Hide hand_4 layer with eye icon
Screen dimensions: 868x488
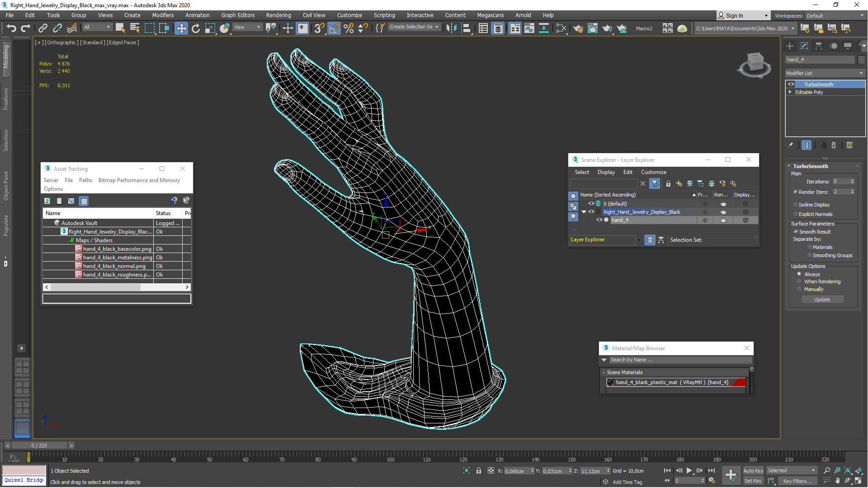tap(599, 220)
